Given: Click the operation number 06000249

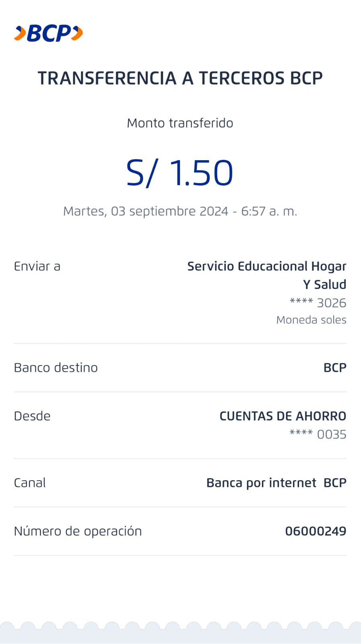Looking at the screenshot, I should (x=316, y=531).
